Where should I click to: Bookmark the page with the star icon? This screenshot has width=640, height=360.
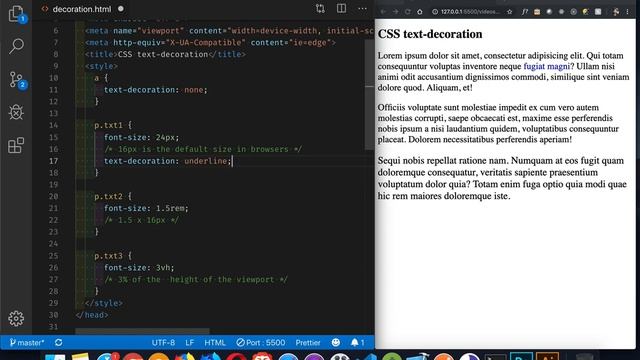pyautogui.click(x=509, y=12)
